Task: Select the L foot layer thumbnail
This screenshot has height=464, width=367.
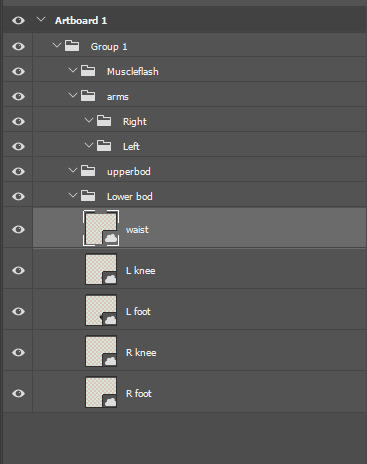Action: tap(101, 310)
